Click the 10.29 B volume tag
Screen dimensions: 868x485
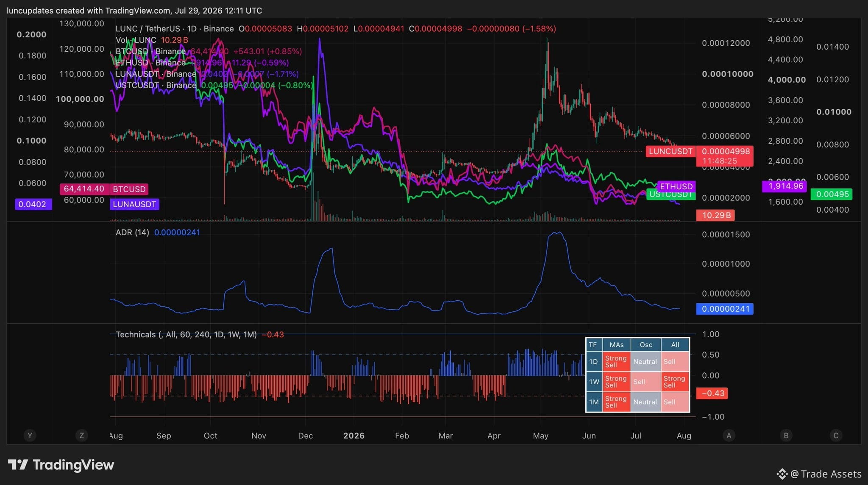716,215
